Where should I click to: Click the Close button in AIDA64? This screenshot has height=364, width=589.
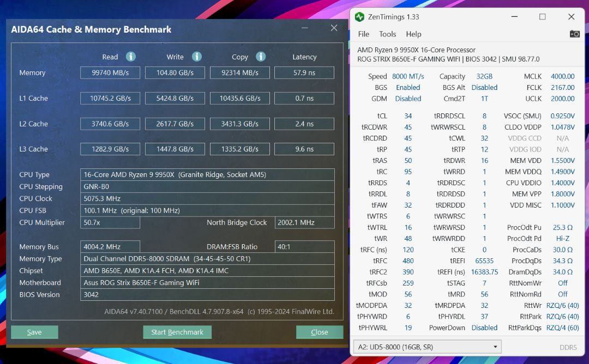(x=319, y=332)
